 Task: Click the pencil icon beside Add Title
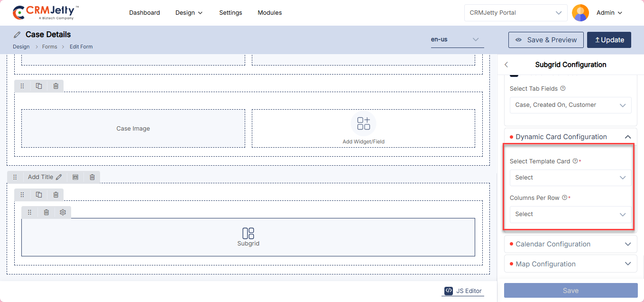59,177
